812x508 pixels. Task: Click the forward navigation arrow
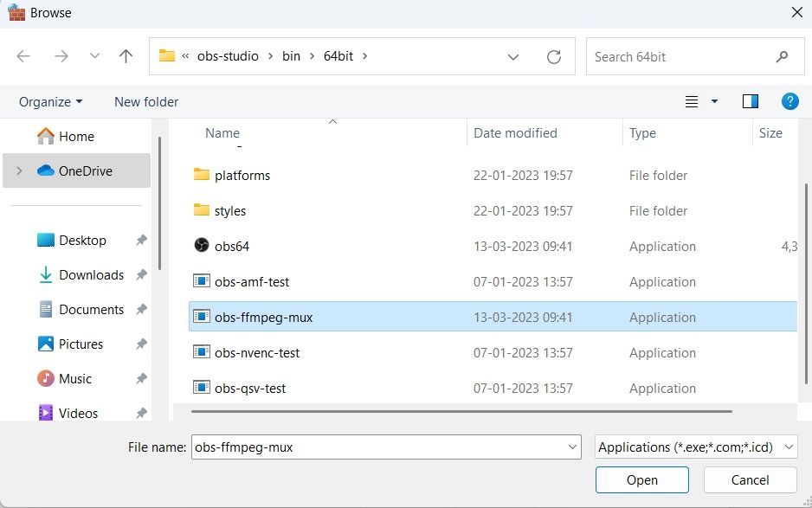click(61, 55)
